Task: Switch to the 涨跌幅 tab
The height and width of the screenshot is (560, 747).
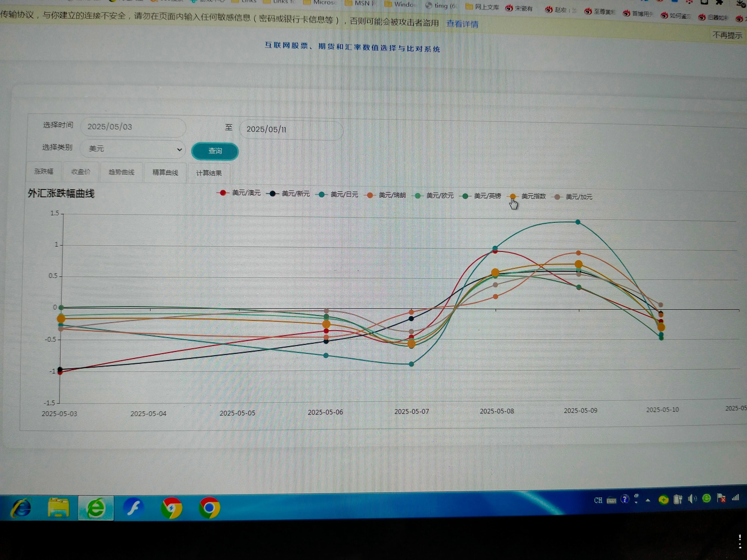Action: pyautogui.click(x=44, y=172)
